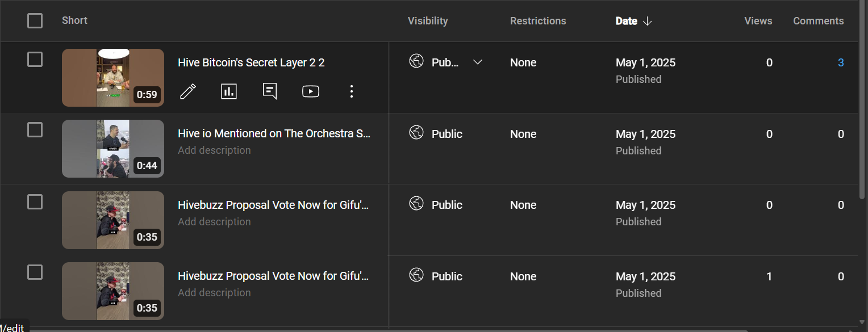The height and width of the screenshot is (332, 868).
Task: Expand visibility dropdown arrow on first short
Action: point(478,62)
